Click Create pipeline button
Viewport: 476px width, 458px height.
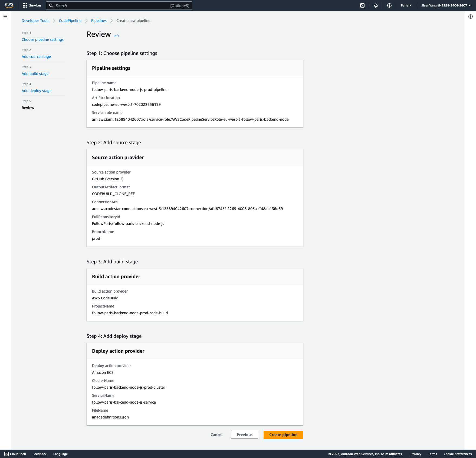tap(283, 435)
